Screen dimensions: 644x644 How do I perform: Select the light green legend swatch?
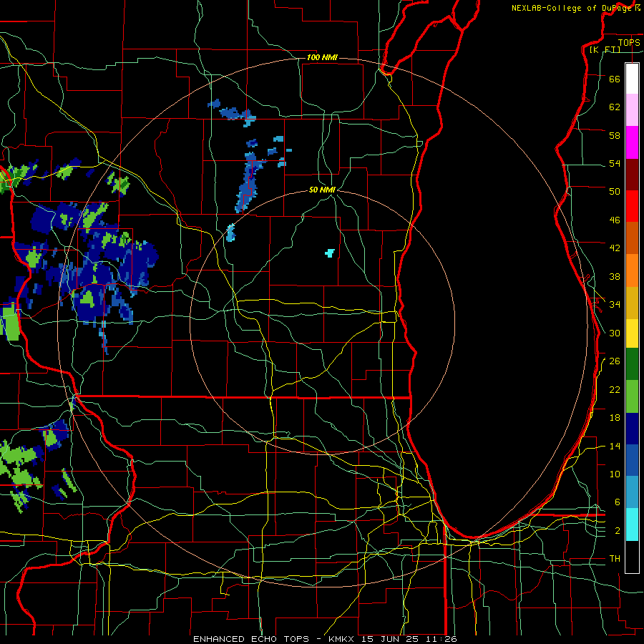(632, 396)
